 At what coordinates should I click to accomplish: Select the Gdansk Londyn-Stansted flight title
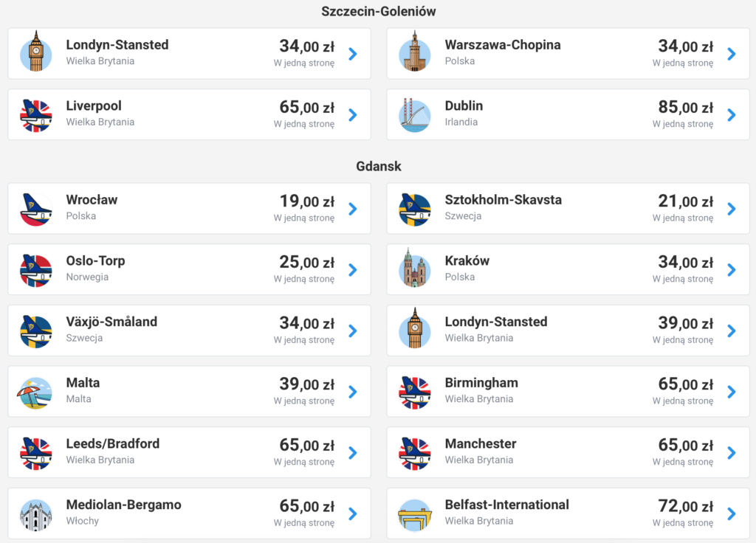(x=496, y=322)
